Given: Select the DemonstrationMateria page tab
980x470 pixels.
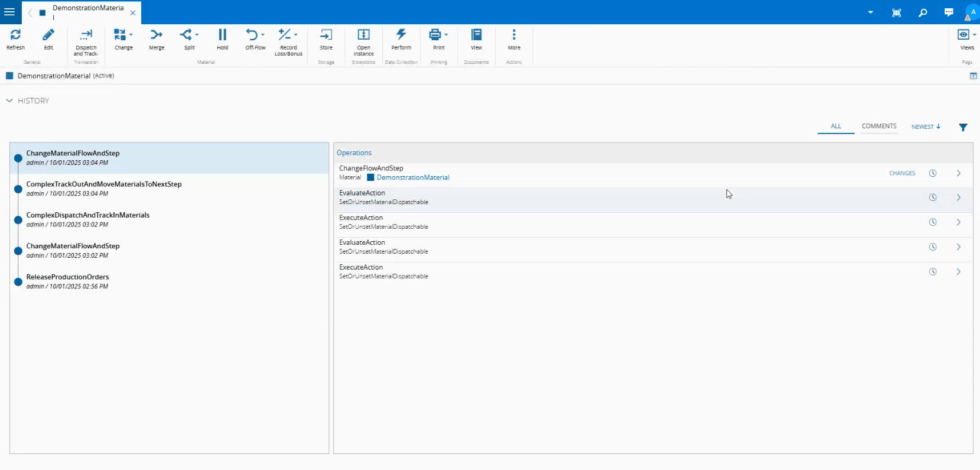Looking at the screenshot, I should coord(88,12).
